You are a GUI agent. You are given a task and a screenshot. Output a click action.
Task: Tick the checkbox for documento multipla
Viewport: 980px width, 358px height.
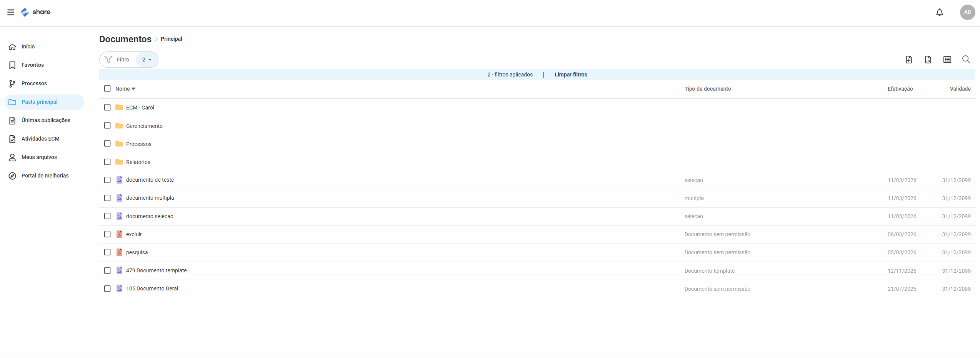coord(107,198)
